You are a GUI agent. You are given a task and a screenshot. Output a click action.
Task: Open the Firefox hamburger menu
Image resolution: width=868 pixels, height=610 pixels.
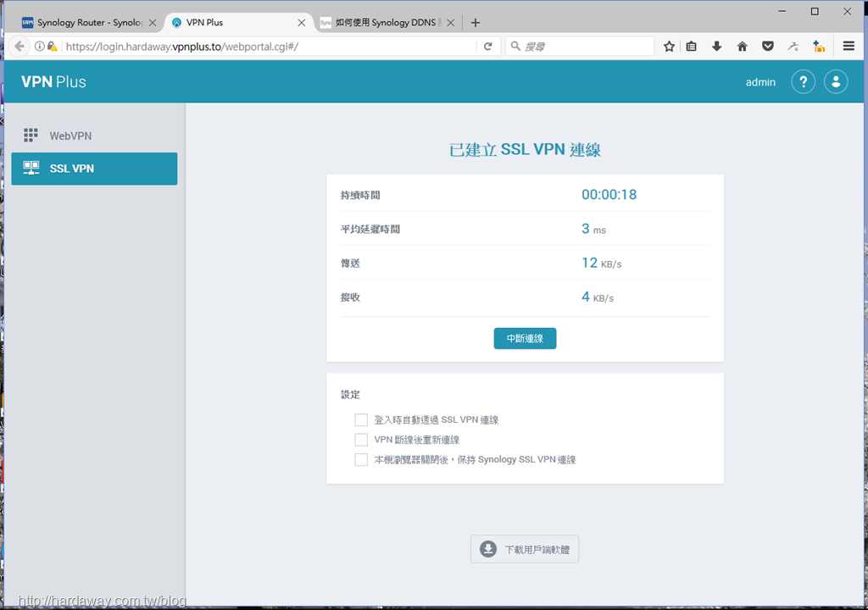849,47
